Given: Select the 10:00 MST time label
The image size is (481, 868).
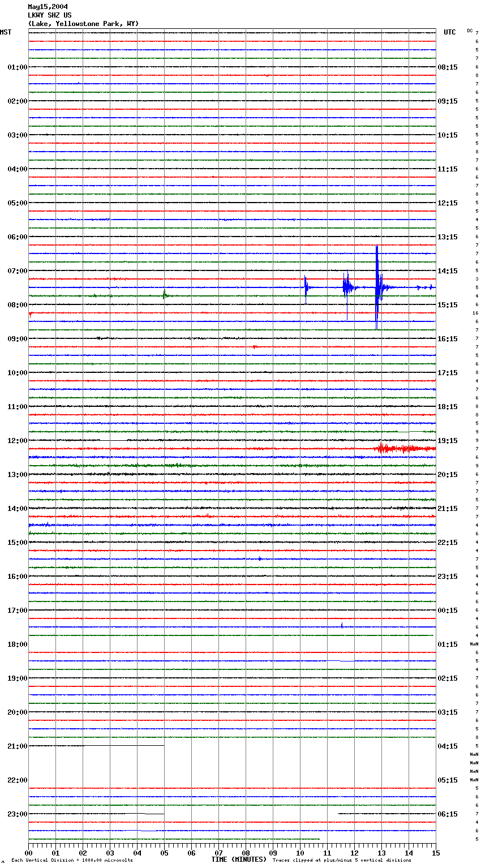Looking at the screenshot, I should [18, 373].
